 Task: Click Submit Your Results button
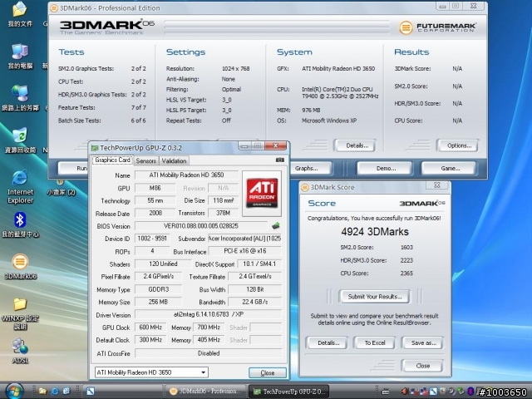point(375,297)
